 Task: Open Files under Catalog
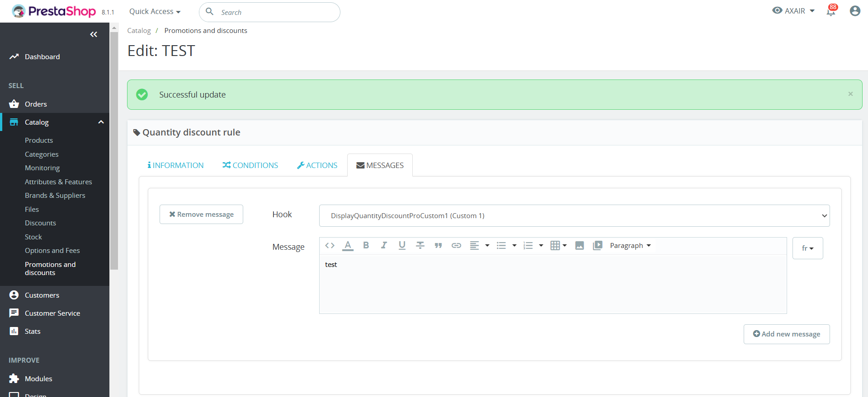pos(32,209)
